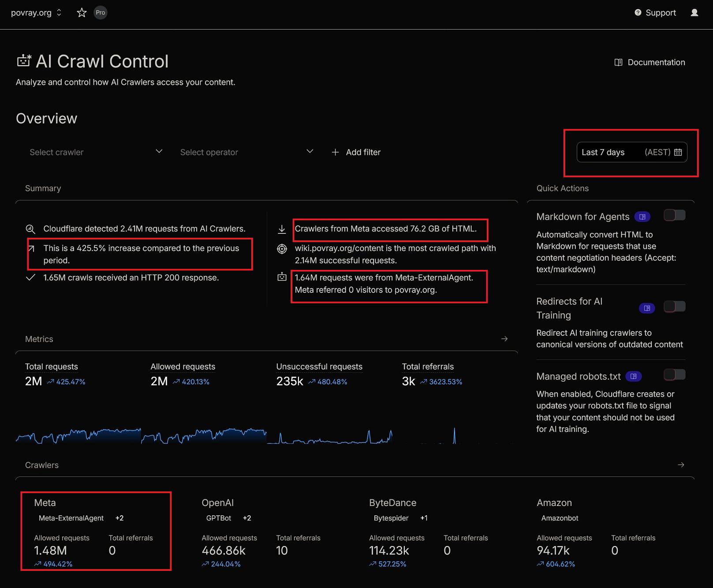The image size is (713, 588).
Task: Click ByteDance's 527.25% trend value
Action: [x=388, y=564]
